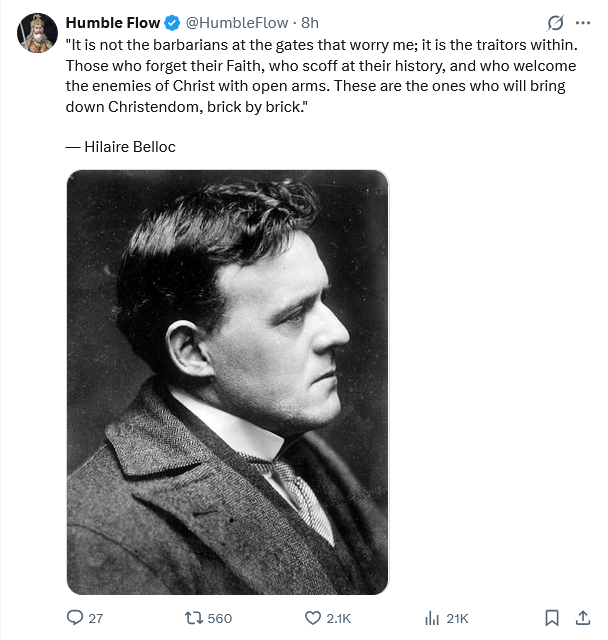Open the @HumbleFlow handle link
Viewport: 608px width, 640px height.
[x=237, y=23]
